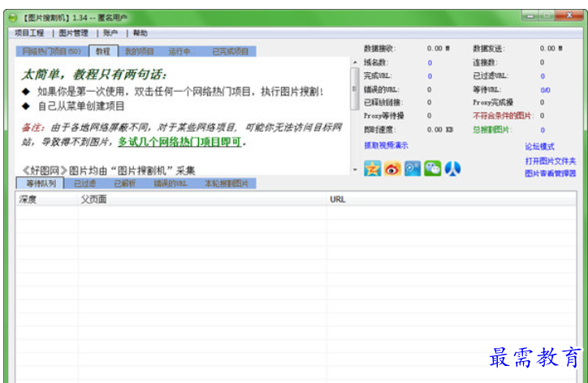Click the blue Renren share icon
The width and height of the screenshot is (588, 383).
click(452, 168)
